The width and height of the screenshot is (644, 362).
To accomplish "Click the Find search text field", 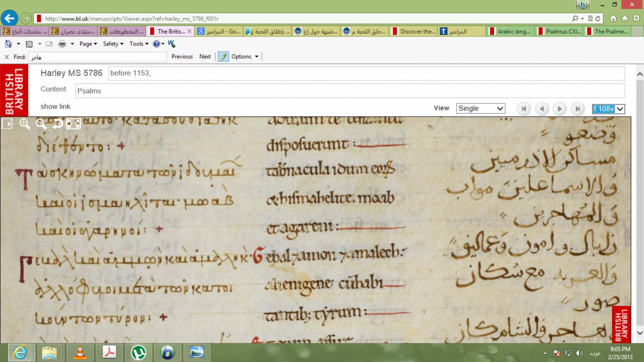I will coord(97,57).
